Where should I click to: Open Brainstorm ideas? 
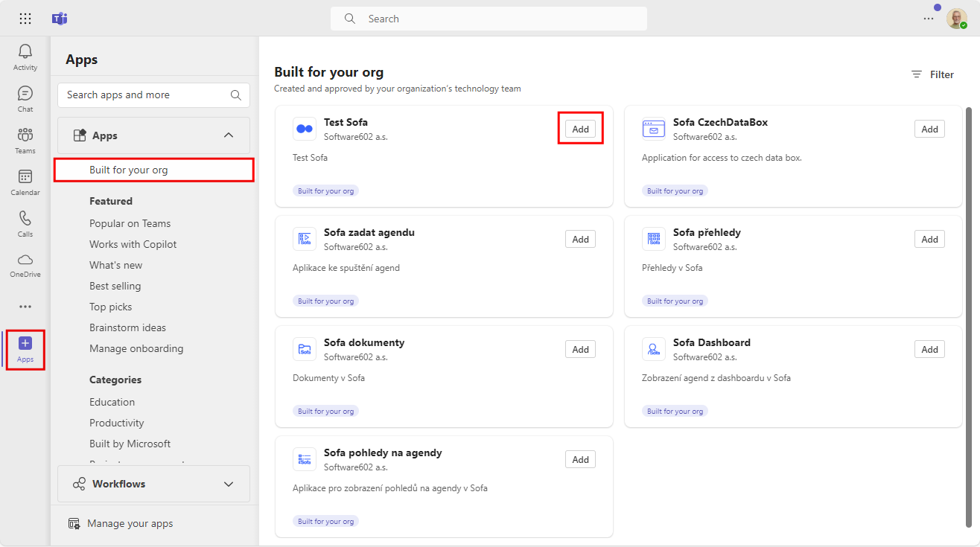tap(128, 327)
